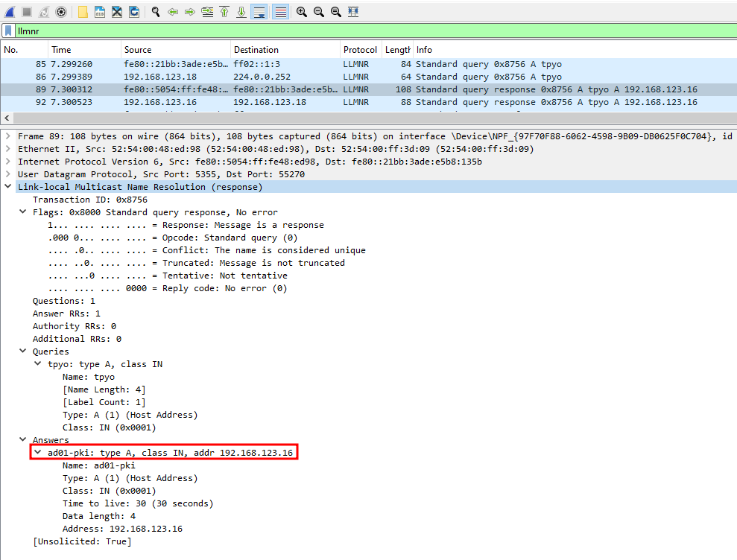Screen dimensions: 737x560
Task: Expand the Ethernet II section
Action: tap(8, 149)
